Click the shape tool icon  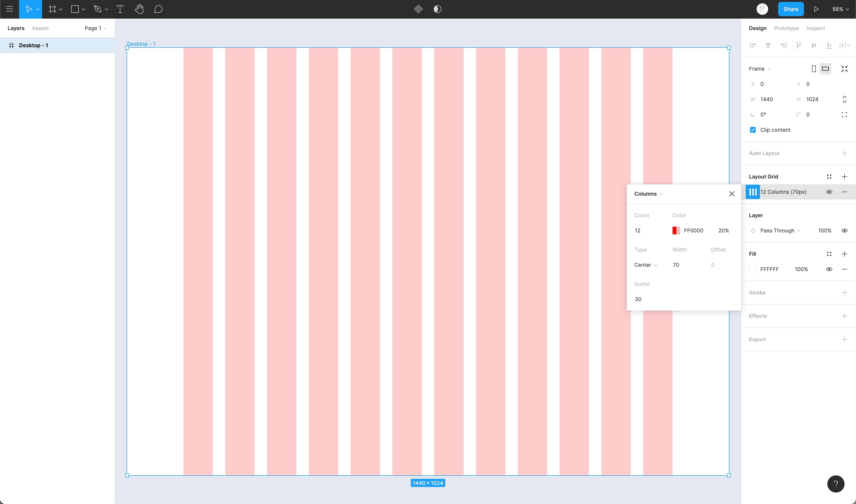pos(75,9)
